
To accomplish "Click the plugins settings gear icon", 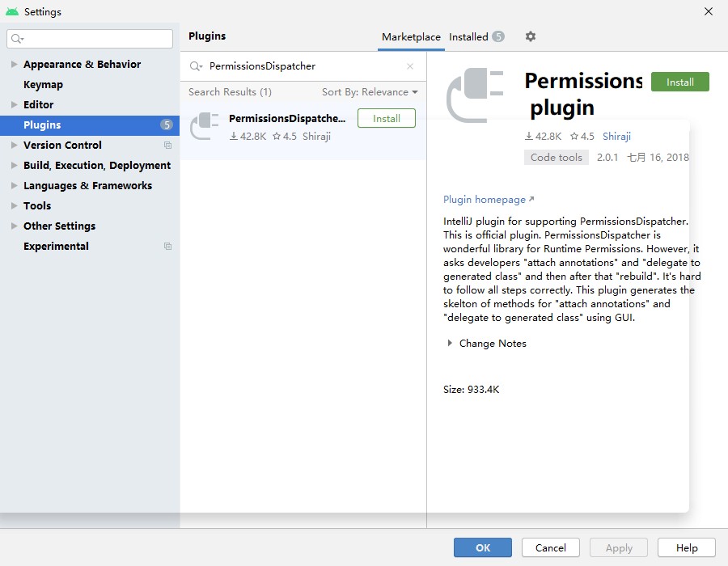I will click(531, 36).
